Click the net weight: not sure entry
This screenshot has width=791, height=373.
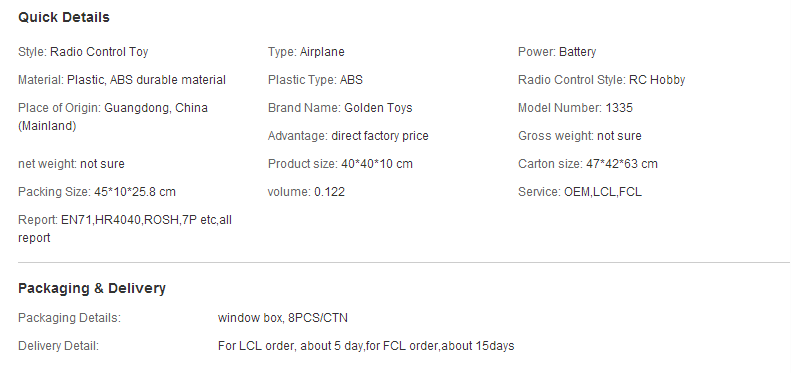coord(71,164)
